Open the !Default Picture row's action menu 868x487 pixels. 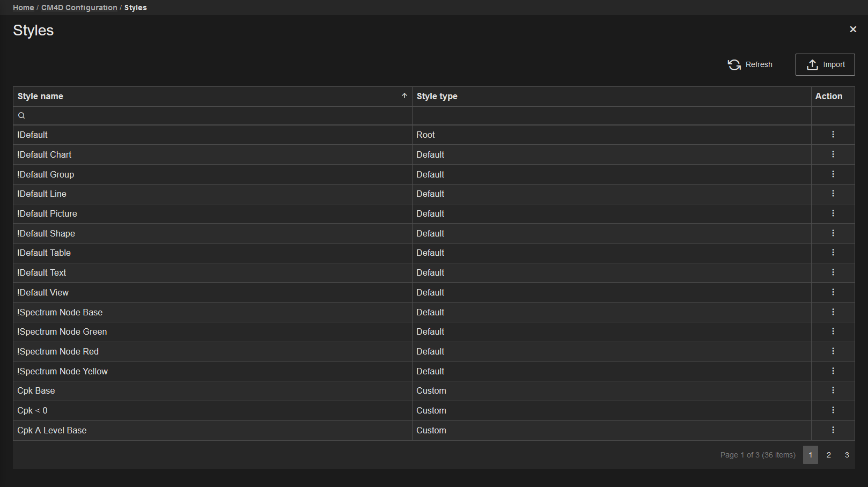833,213
